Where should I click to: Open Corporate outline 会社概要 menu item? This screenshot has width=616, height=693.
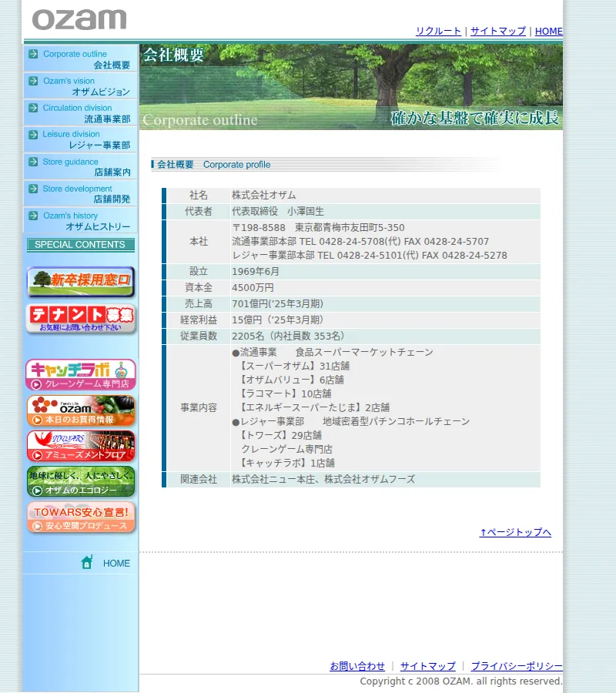80,59
